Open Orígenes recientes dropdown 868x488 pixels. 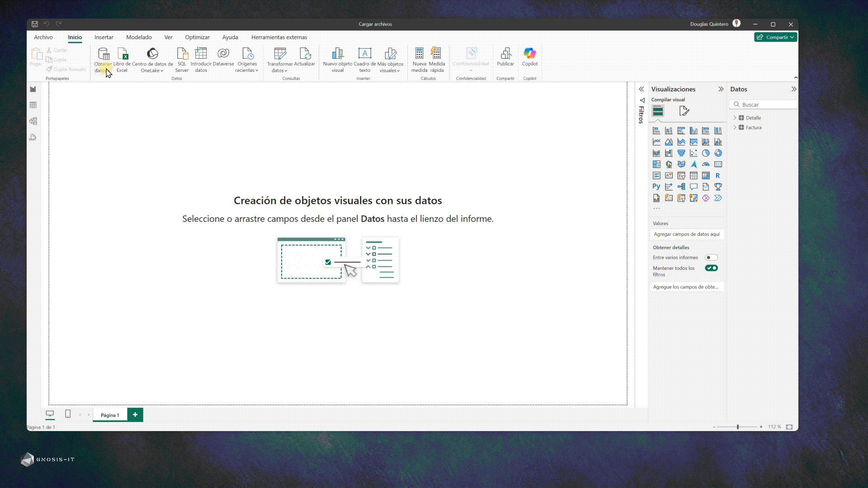click(247, 60)
